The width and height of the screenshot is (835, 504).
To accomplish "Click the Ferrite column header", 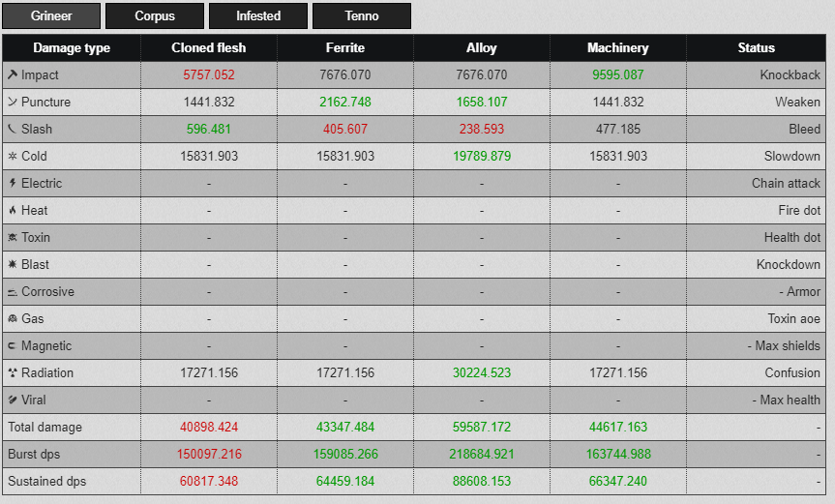I will 345,47.
